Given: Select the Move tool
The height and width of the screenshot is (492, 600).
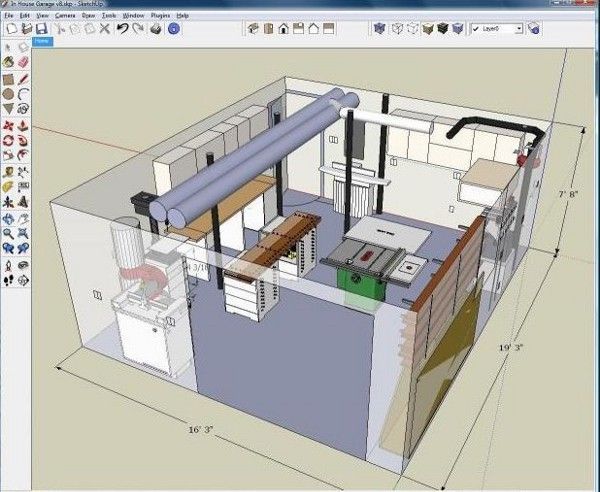Looking at the screenshot, I should tap(8, 126).
